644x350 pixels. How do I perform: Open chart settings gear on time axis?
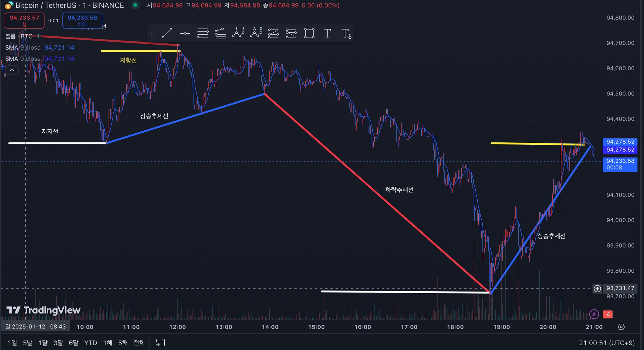click(x=621, y=327)
